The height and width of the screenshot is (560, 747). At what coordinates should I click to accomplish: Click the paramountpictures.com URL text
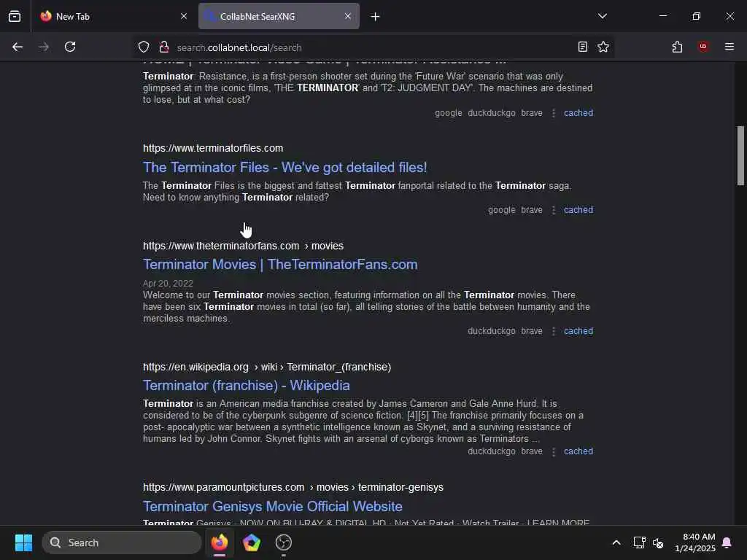coord(223,487)
